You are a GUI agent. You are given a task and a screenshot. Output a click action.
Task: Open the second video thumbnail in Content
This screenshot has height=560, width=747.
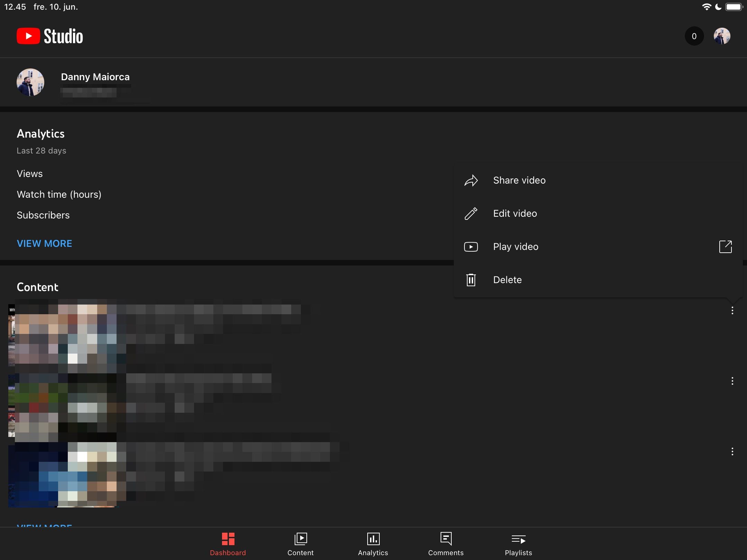pyautogui.click(x=63, y=406)
